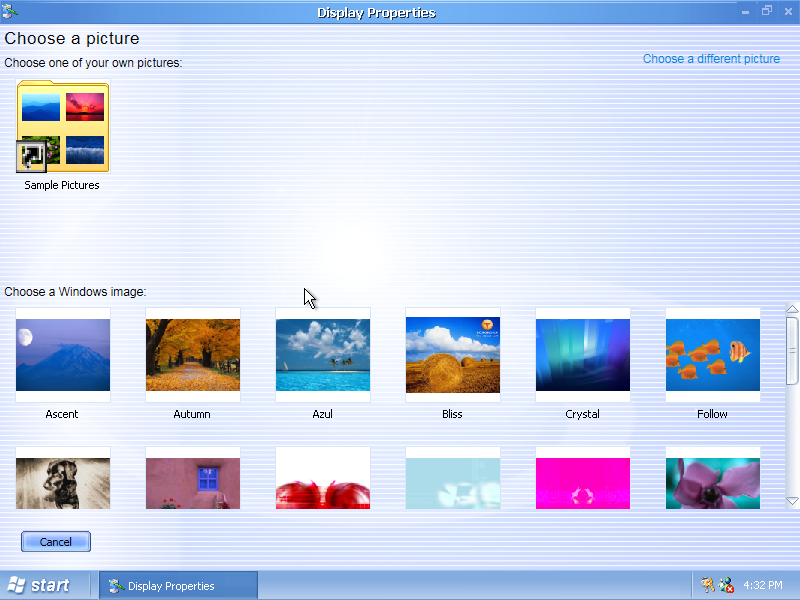Click the Display Properties title bar icon
Image resolution: width=800 pixels, height=600 pixels.
9,10
